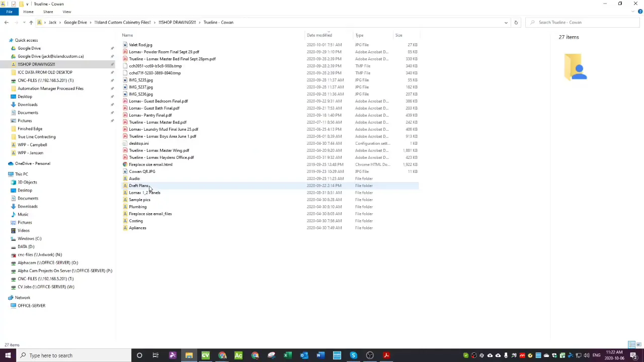Select Quick access in navigation pane
This screenshot has width=644, height=362.
26,40
